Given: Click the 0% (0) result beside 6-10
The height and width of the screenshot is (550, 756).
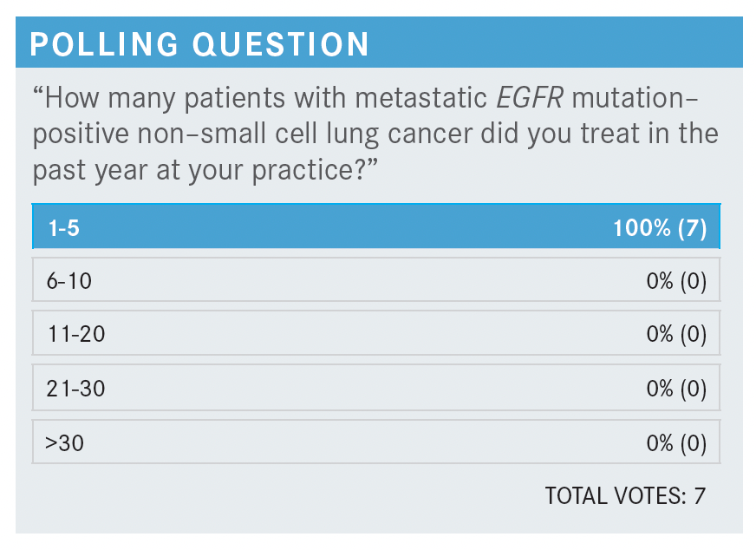Looking at the screenshot, I should 676,281.
